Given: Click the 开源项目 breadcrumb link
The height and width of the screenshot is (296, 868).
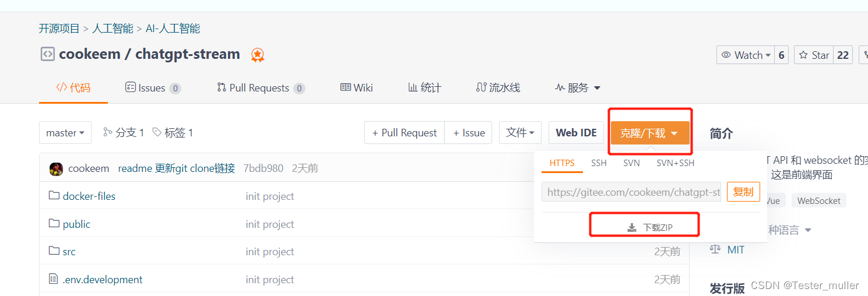Looking at the screenshot, I should pos(59,28).
